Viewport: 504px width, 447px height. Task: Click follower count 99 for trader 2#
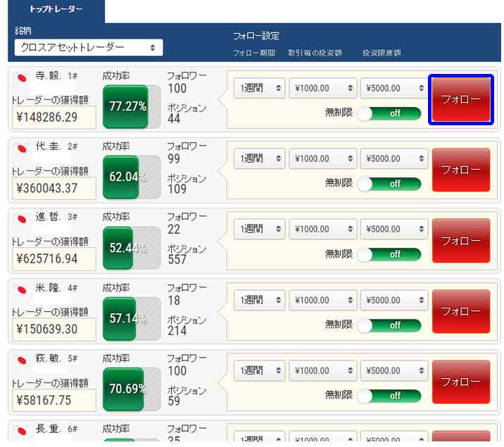[174, 159]
